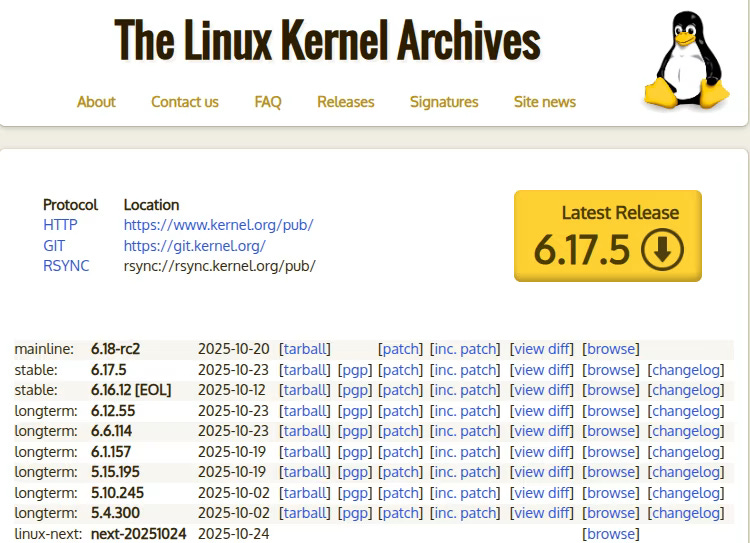
Task: Open changelog for 6.16.12 [EOL]
Action: (686, 390)
